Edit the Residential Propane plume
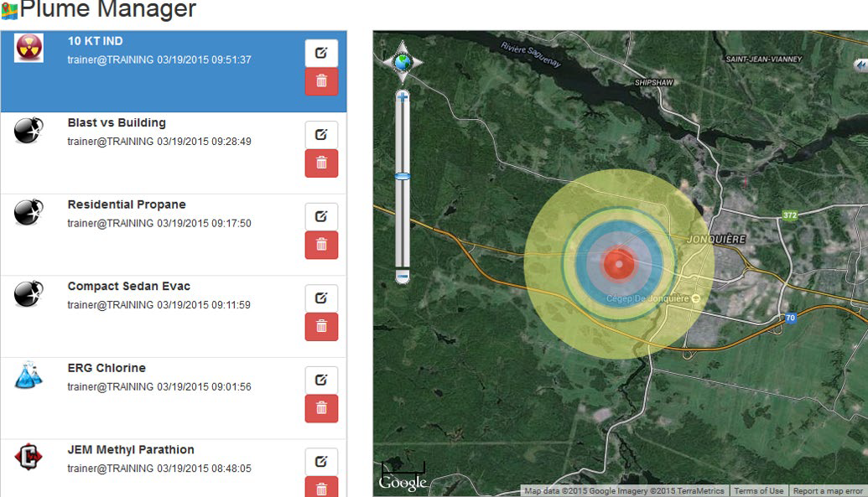The height and width of the screenshot is (497, 868). tap(321, 216)
